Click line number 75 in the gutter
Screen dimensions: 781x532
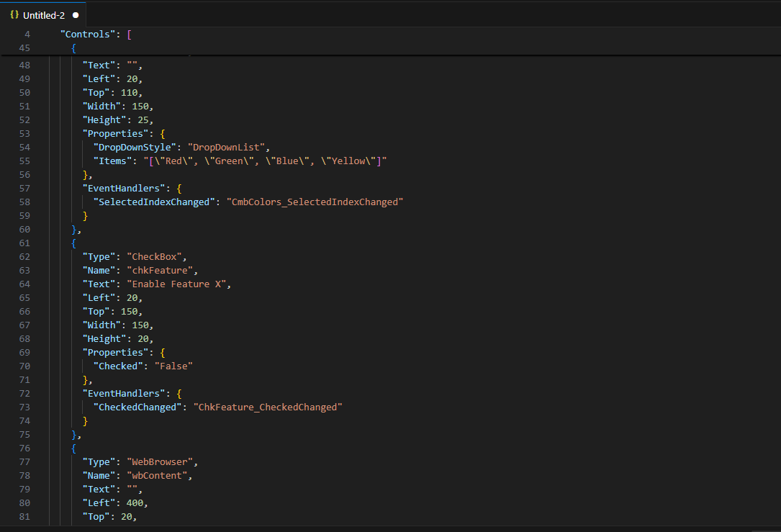coord(24,434)
